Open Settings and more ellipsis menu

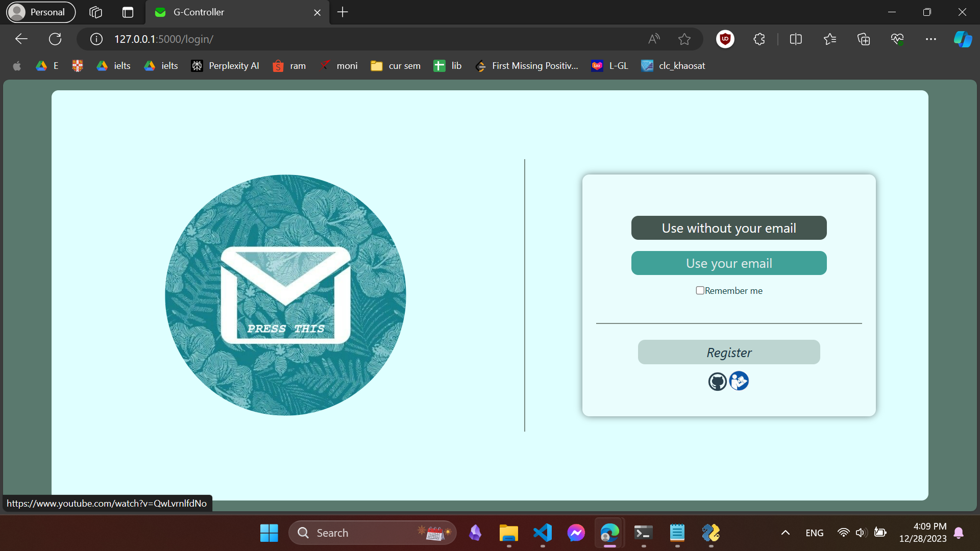click(x=930, y=39)
